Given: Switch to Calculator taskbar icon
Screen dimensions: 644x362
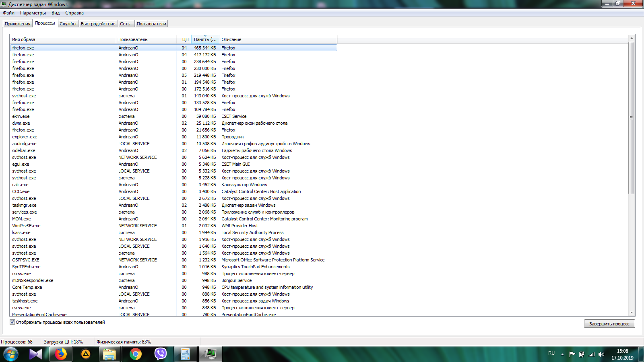Looking at the screenshot, I should tap(185, 354).
